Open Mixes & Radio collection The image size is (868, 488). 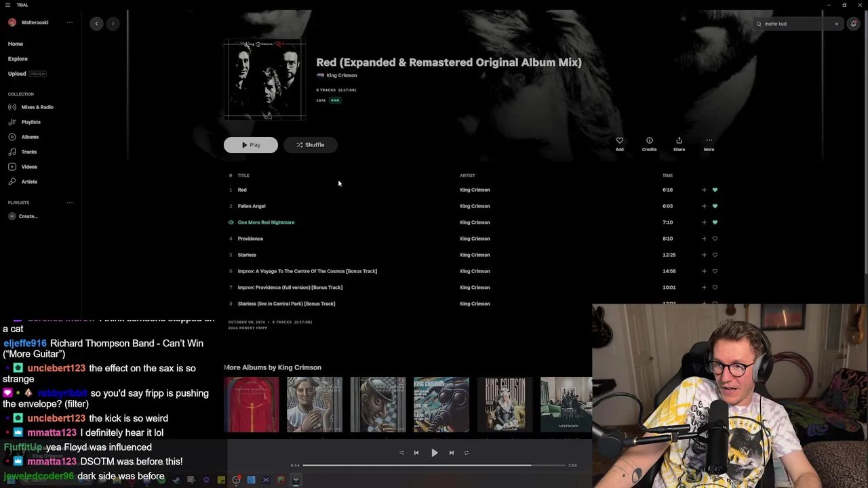pyautogui.click(x=31, y=107)
